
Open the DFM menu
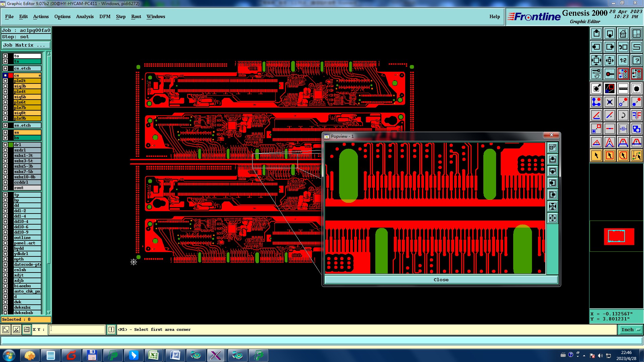click(x=105, y=16)
